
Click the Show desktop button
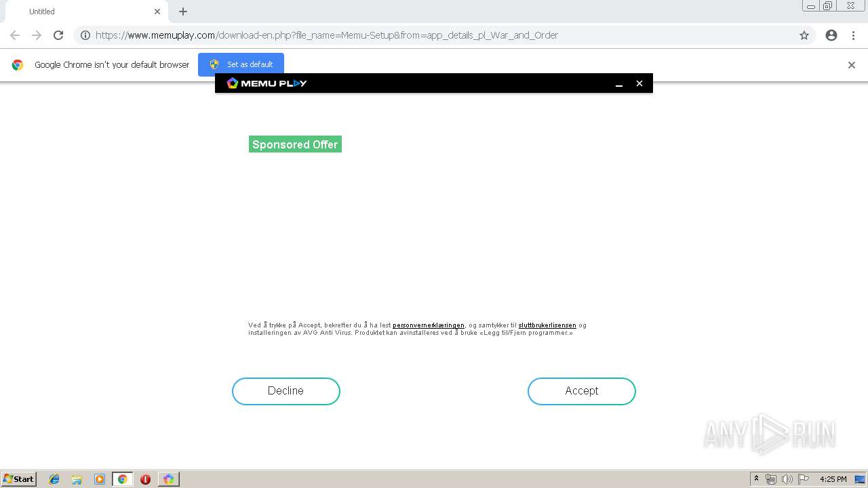tap(861, 479)
